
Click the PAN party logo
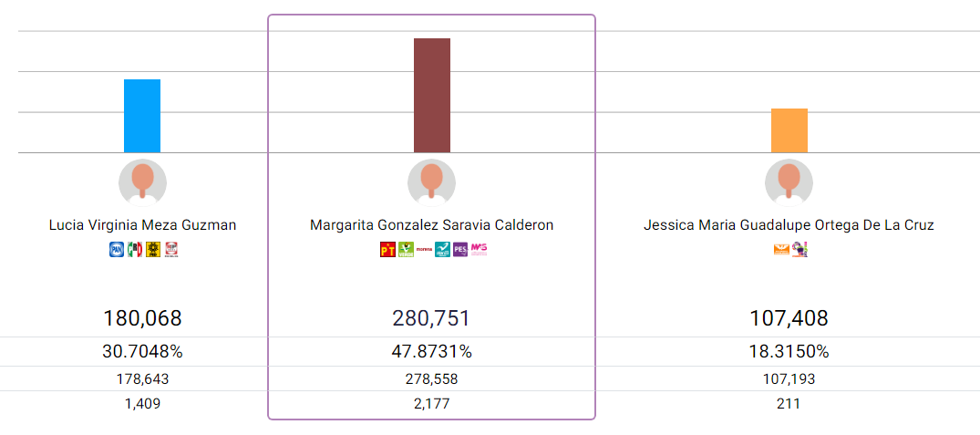(x=116, y=249)
